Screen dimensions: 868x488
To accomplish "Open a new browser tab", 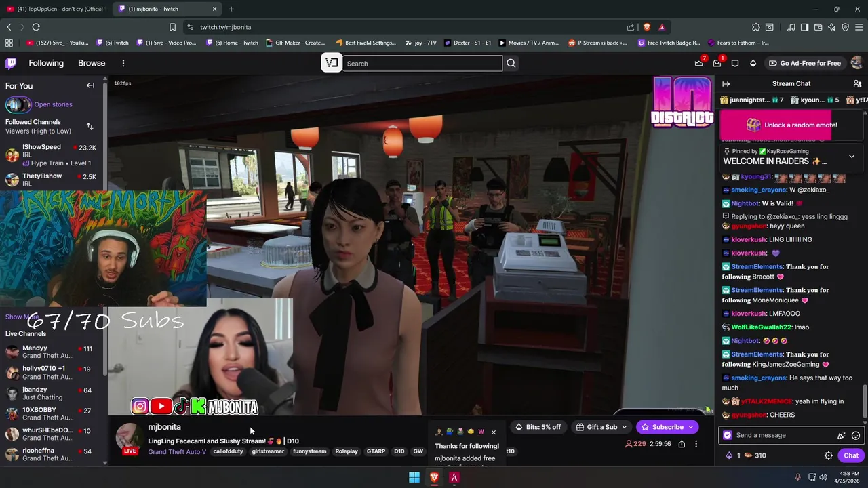I will click(231, 9).
